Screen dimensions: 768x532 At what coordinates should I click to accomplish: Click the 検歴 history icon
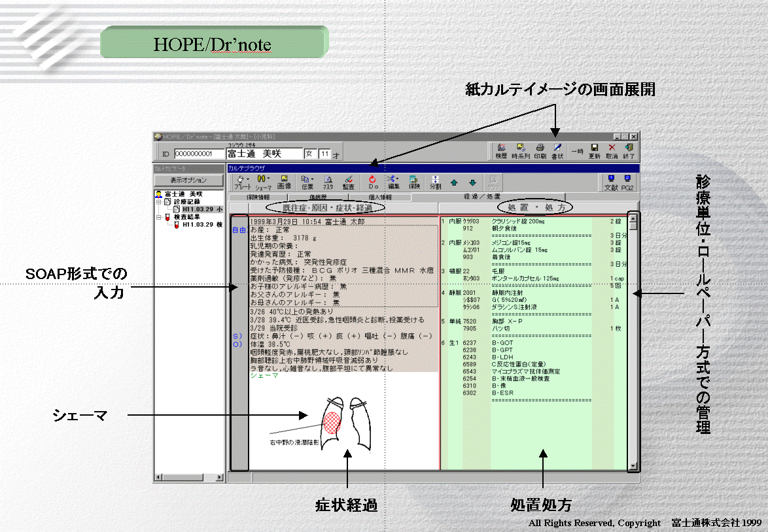[501, 151]
